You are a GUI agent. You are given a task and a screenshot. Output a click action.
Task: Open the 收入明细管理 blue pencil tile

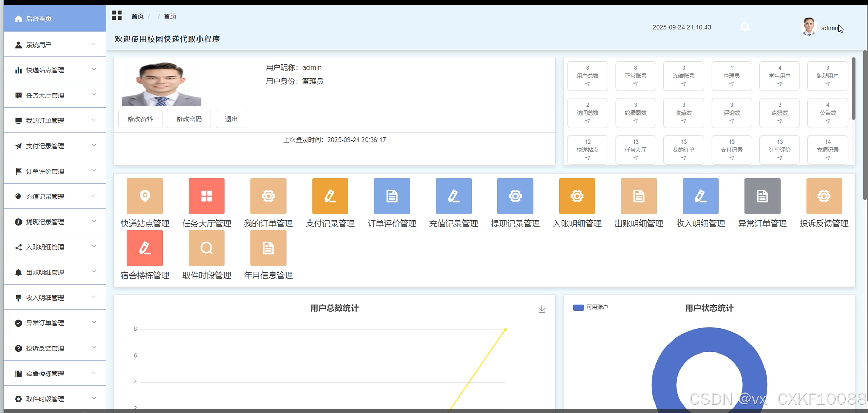[701, 196]
